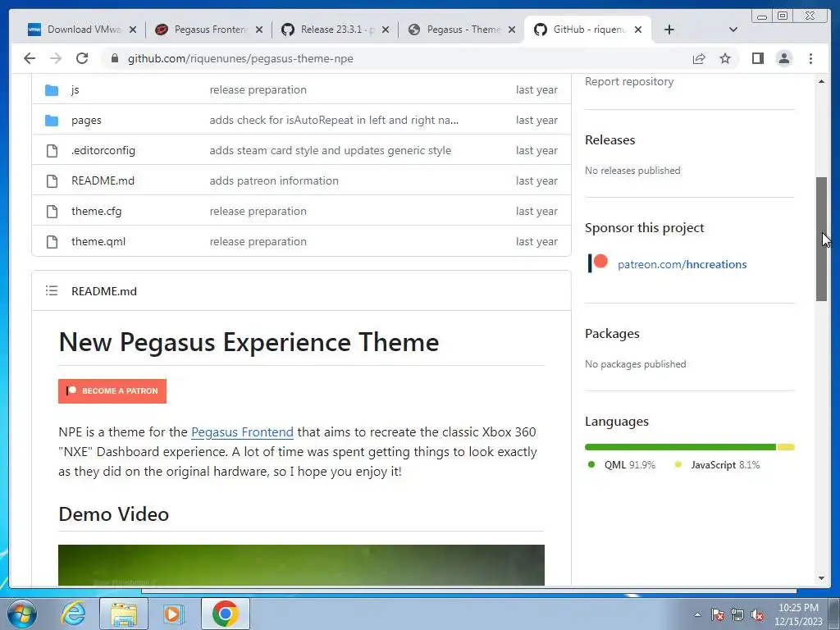The height and width of the screenshot is (630, 840).
Task: Click the muted volume tray icon
Action: click(757, 615)
